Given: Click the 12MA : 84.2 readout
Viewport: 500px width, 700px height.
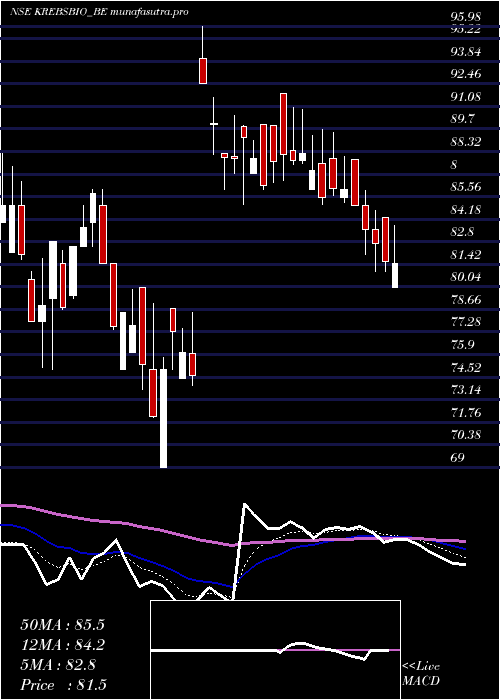Looking at the screenshot, I should pos(62,645).
